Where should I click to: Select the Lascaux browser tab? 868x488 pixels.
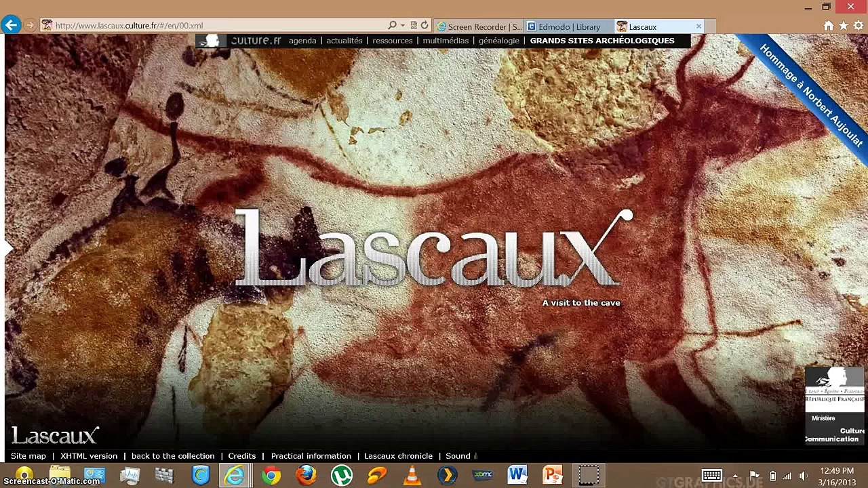654,26
